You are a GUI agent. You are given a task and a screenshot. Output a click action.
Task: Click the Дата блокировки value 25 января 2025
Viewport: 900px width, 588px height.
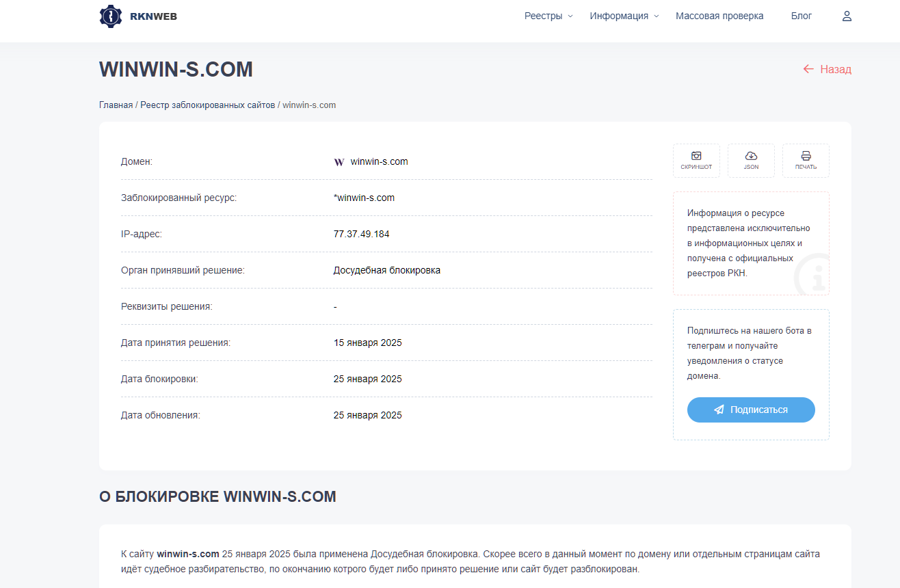tap(368, 379)
